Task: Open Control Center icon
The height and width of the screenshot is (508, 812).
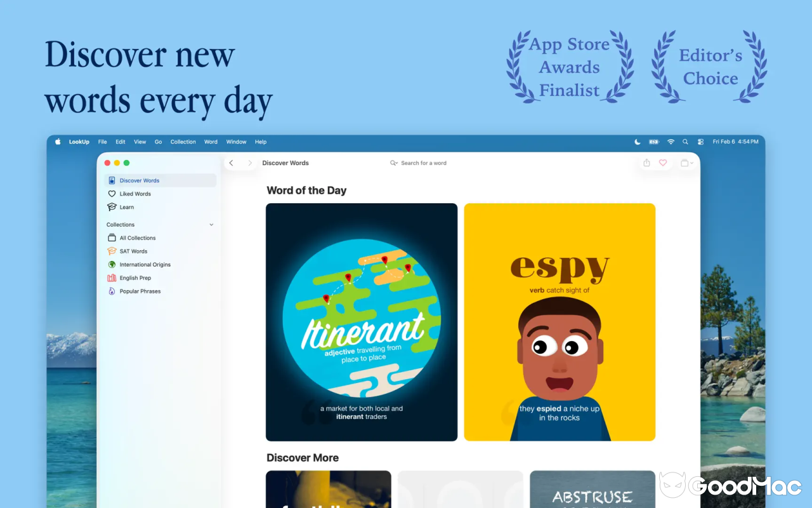Action: point(701,142)
